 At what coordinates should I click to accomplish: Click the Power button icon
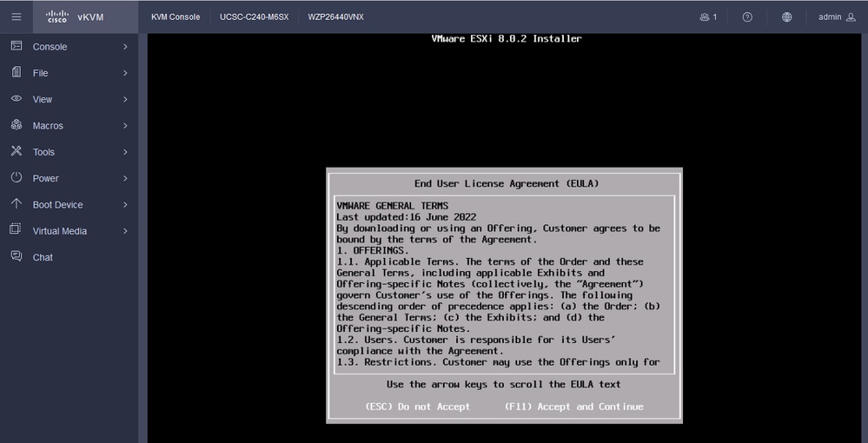pyautogui.click(x=17, y=177)
